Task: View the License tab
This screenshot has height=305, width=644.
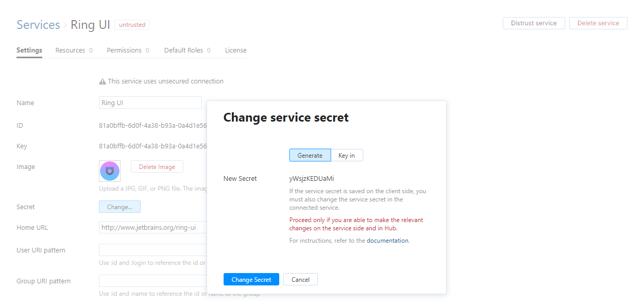Action: pos(235,50)
